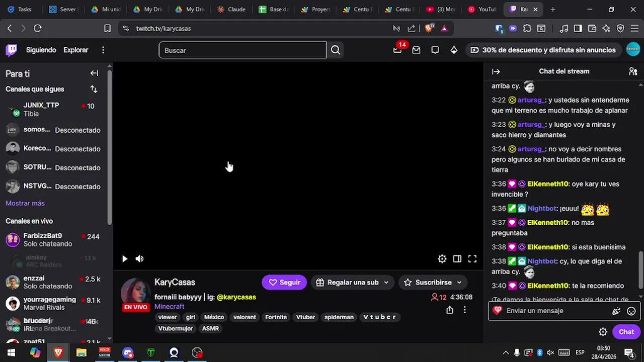Collapse the Para ti sidebar
644x362 pixels.
tap(94, 73)
